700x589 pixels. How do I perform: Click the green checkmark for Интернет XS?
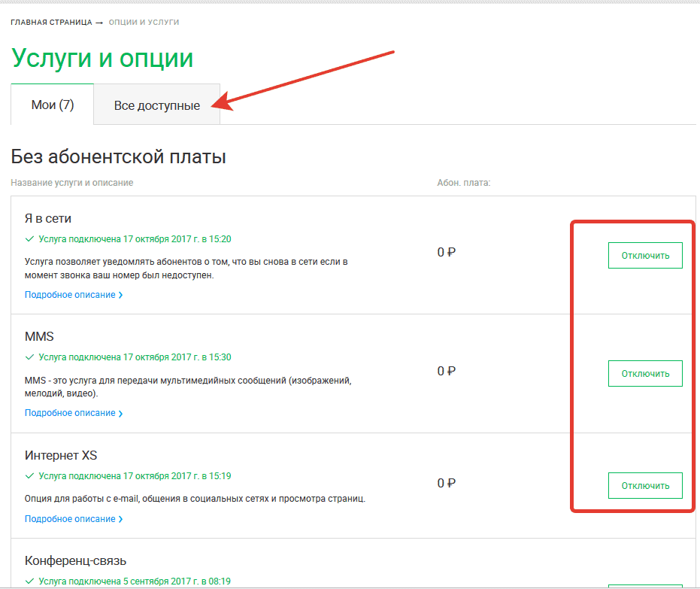pos(29,476)
